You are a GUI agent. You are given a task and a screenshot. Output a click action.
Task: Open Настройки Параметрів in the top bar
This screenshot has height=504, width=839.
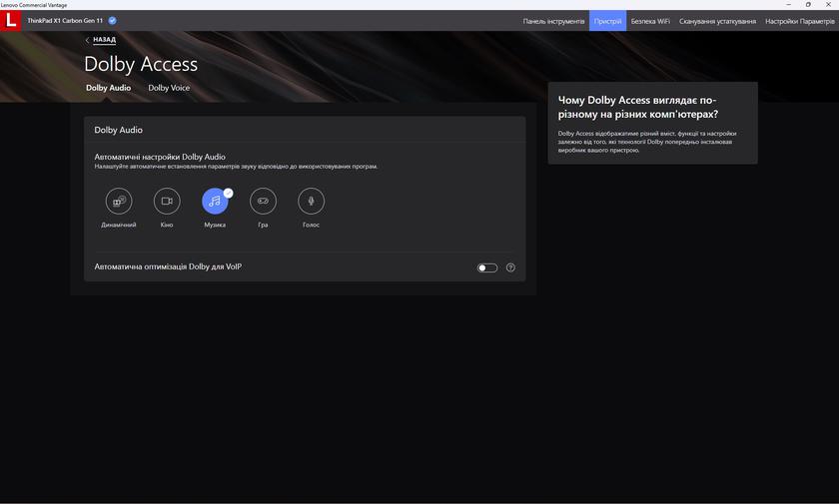(800, 21)
